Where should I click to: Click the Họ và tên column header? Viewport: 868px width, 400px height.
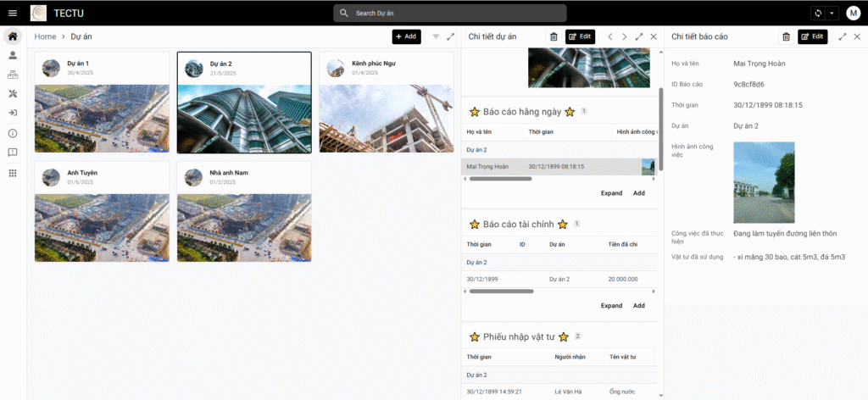479,131
